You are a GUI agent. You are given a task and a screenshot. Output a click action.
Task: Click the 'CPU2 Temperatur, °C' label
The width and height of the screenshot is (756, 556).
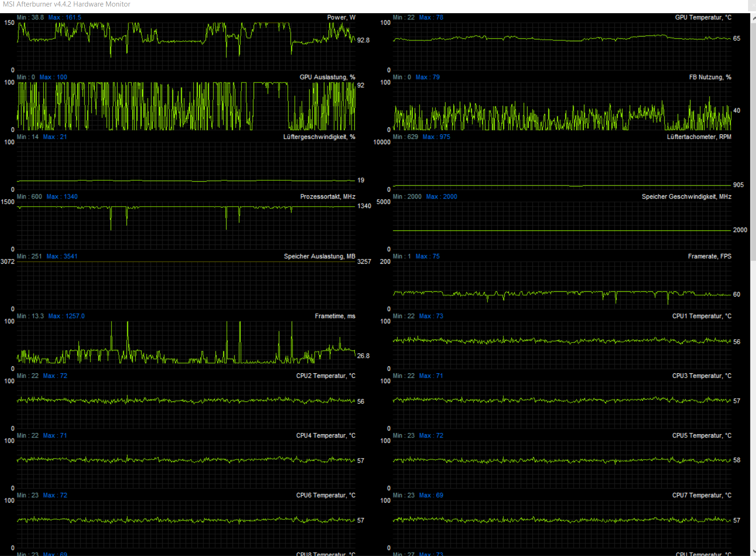pos(326,376)
